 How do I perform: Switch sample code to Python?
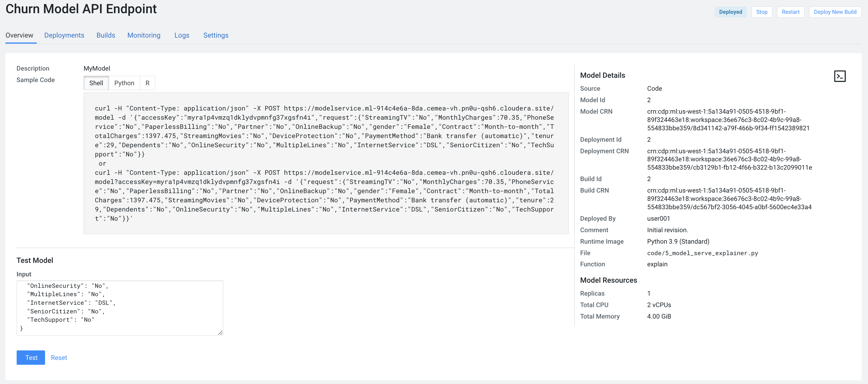pos(124,83)
